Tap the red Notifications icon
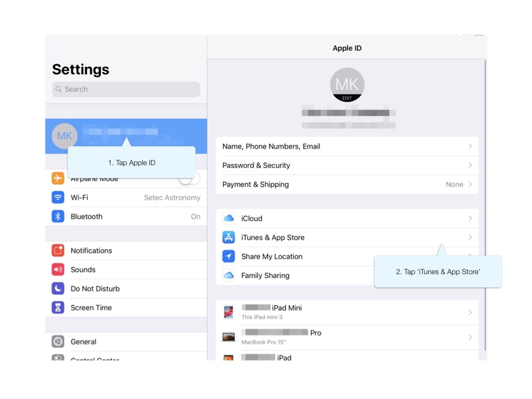 (x=58, y=251)
